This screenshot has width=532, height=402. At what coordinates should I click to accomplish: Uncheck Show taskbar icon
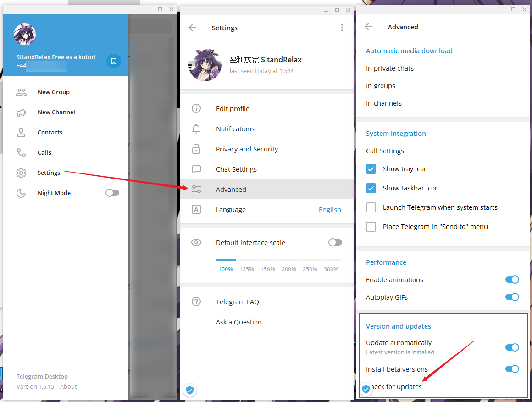point(371,188)
